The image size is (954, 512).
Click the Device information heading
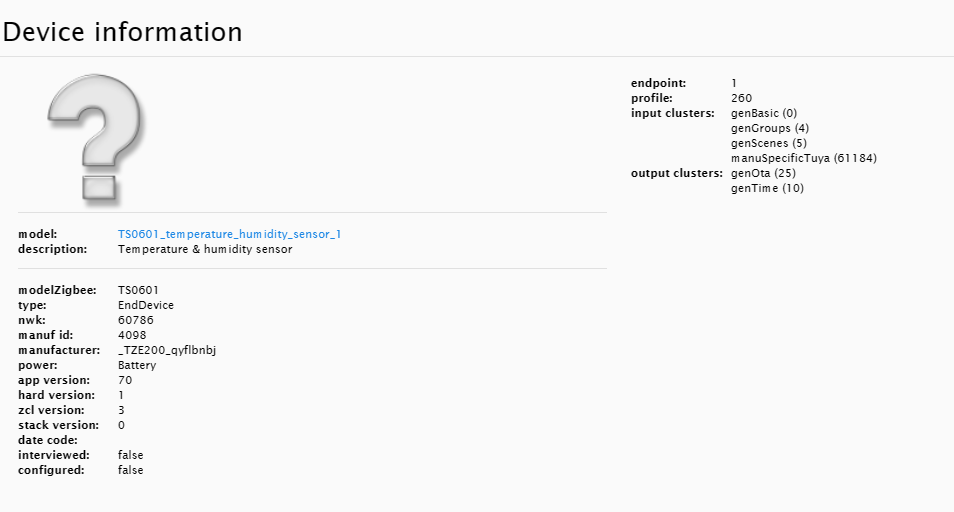[122, 32]
